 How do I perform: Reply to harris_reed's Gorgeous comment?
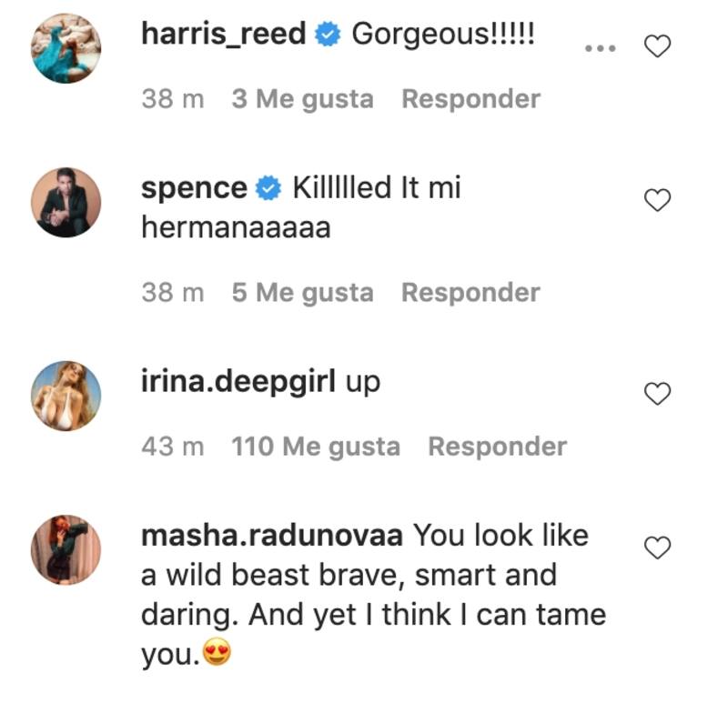(470, 98)
